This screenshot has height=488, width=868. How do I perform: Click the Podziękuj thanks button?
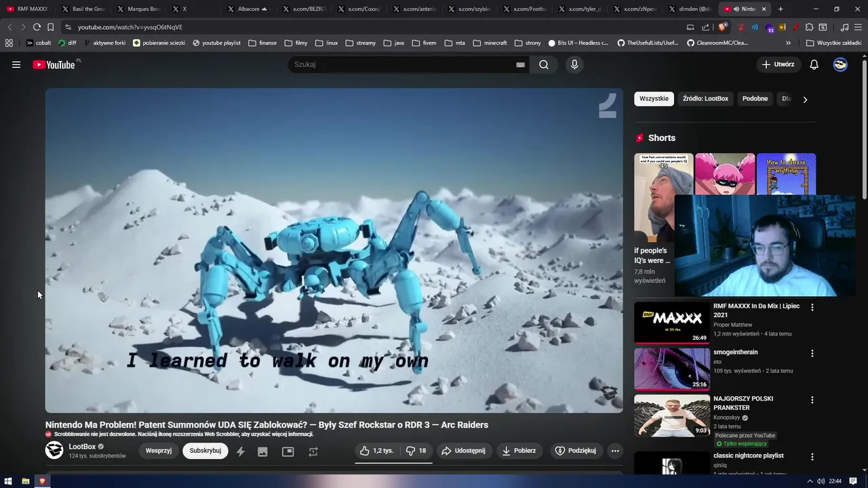575,451
